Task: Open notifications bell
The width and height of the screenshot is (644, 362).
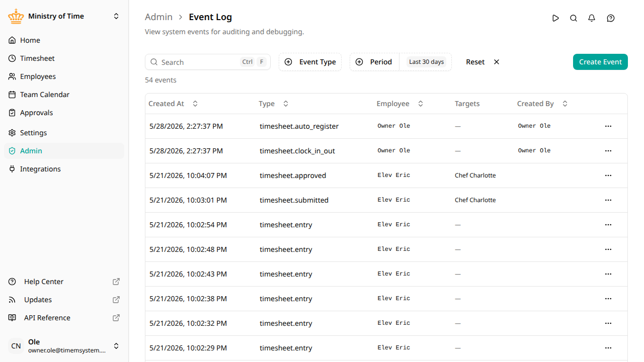Action: click(x=592, y=18)
